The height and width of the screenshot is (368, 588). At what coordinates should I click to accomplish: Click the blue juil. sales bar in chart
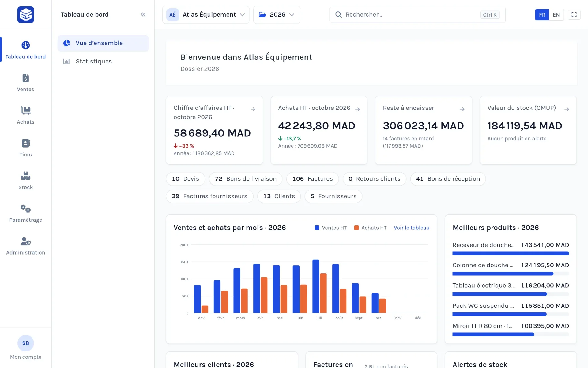click(316, 286)
